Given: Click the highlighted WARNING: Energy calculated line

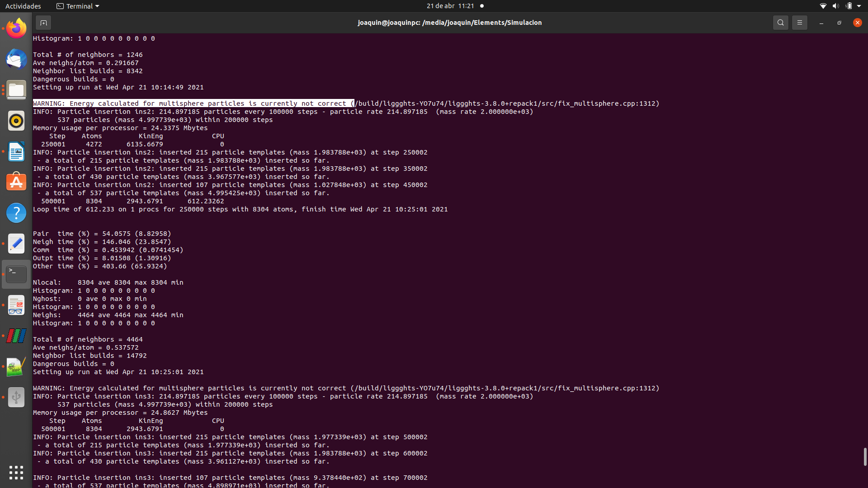Looking at the screenshot, I should (346, 103).
